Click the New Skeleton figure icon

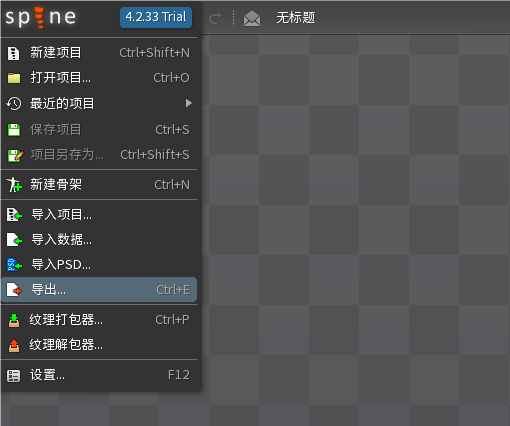[x=14, y=185]
